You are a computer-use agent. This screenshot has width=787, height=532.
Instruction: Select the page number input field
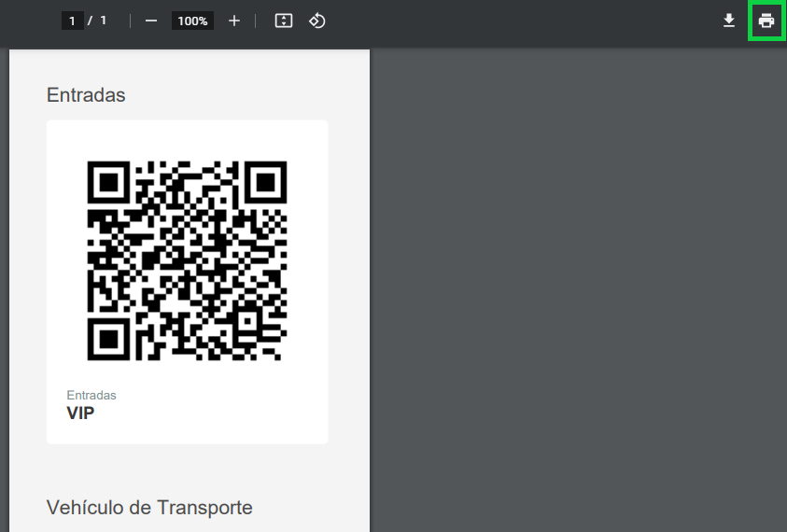coord(72,21)
